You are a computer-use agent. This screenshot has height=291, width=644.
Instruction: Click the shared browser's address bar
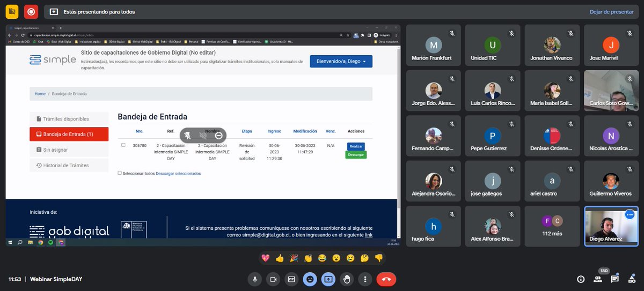click(182, 35)
